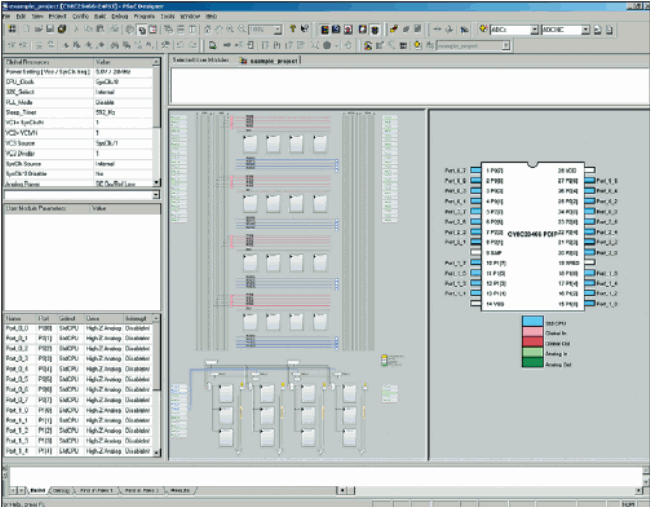The image size is (650, 507).
Task: Click the VC3 Source value cell
Action: pos(124,143)
